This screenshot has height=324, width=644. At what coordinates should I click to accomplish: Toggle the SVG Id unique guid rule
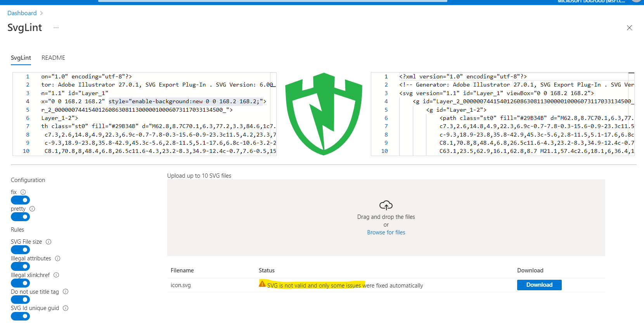tap(21, 316)
